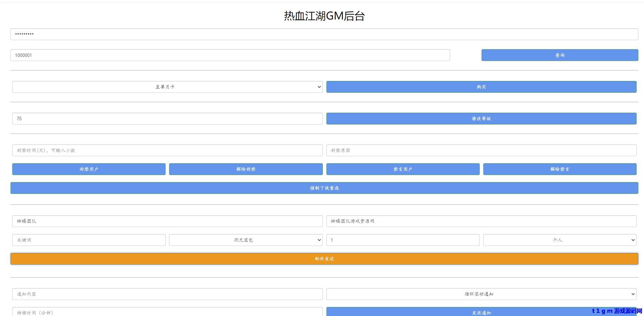Click the 封禁原因 ban reason field
This screenshot has height=316, width=644.
[481, 150]
